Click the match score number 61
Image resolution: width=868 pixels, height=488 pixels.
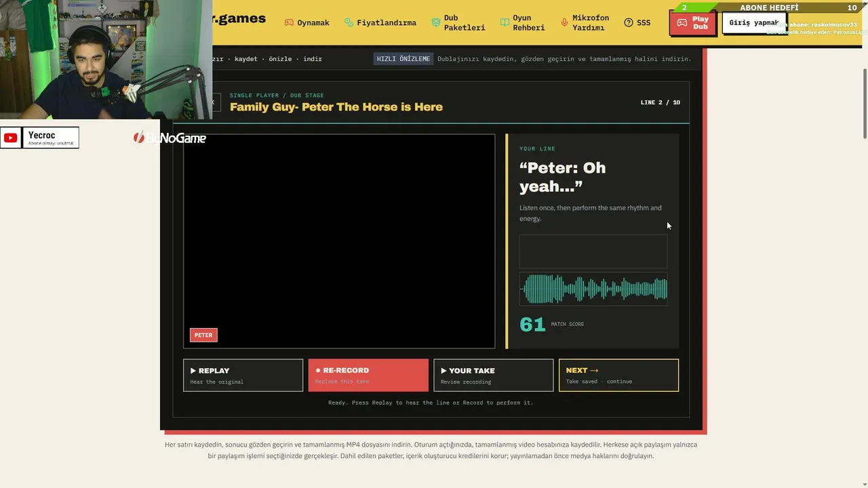(x=532, y=325)
